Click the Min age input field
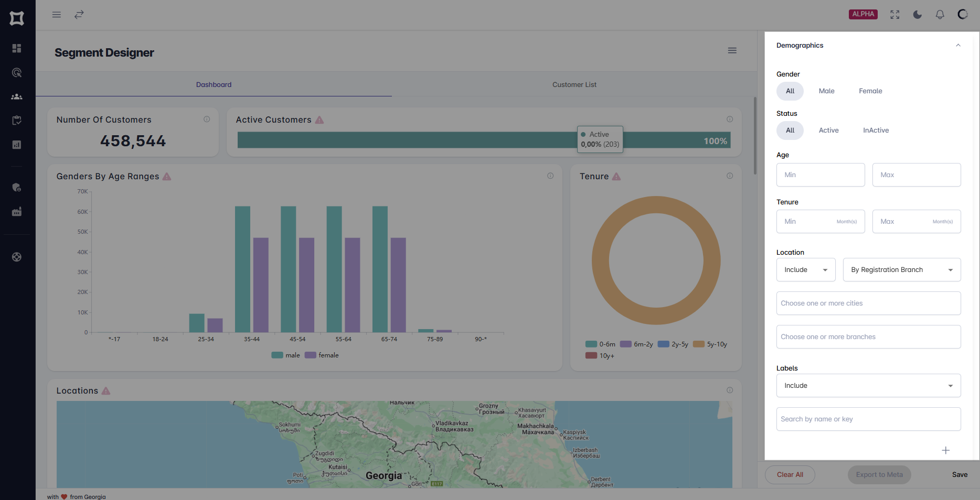The image size is (980, 500). 820,175
